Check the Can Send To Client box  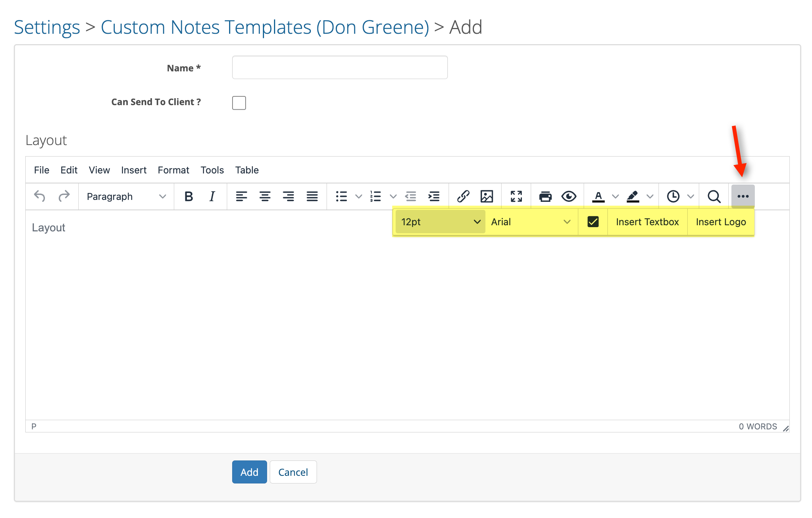[x=239, y=103]
